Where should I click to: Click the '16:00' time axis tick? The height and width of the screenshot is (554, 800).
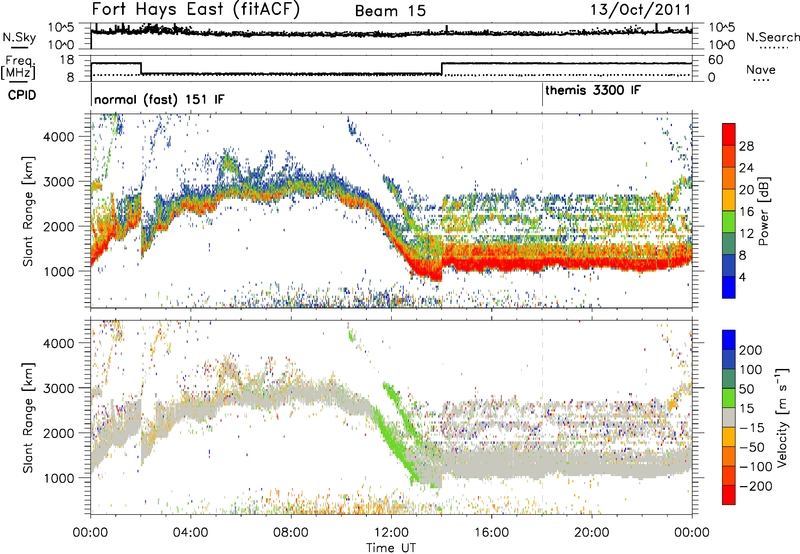[491, 533]
